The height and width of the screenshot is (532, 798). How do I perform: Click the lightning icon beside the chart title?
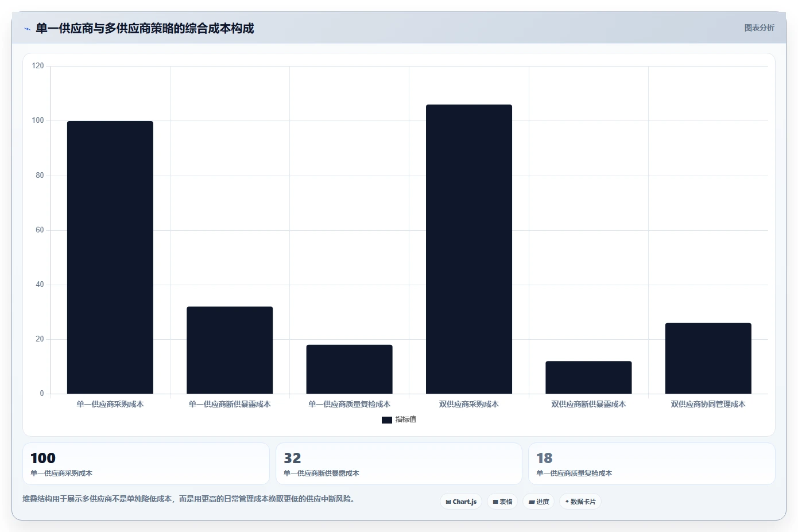pyautogui.click(x=27, y=29)
